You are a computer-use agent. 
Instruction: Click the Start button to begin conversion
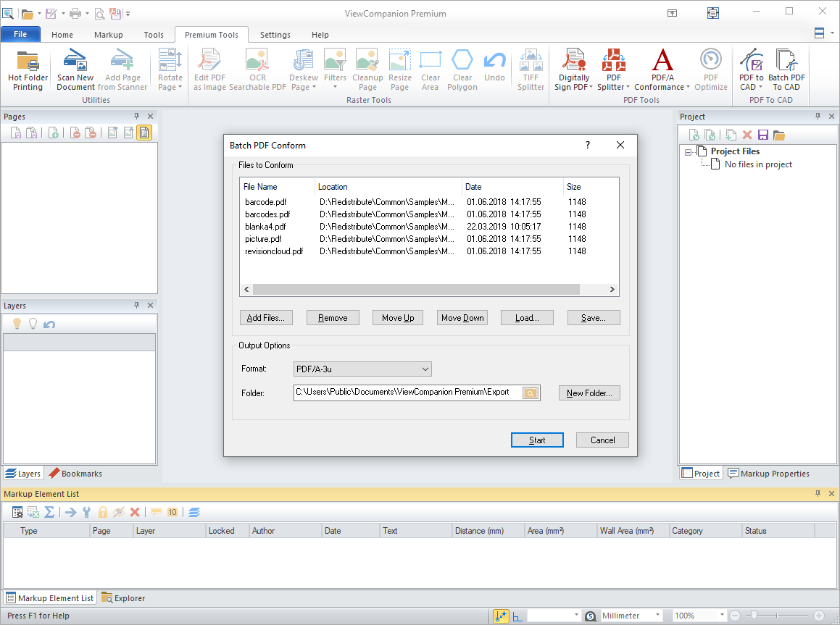(x=537, y=440)
